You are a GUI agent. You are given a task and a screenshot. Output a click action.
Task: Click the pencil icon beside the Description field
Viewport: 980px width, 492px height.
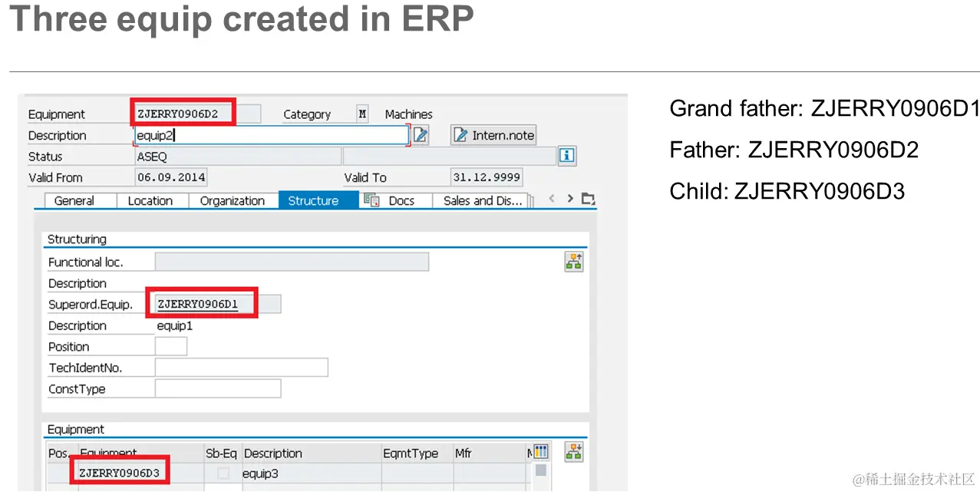[x=421, y=135]
